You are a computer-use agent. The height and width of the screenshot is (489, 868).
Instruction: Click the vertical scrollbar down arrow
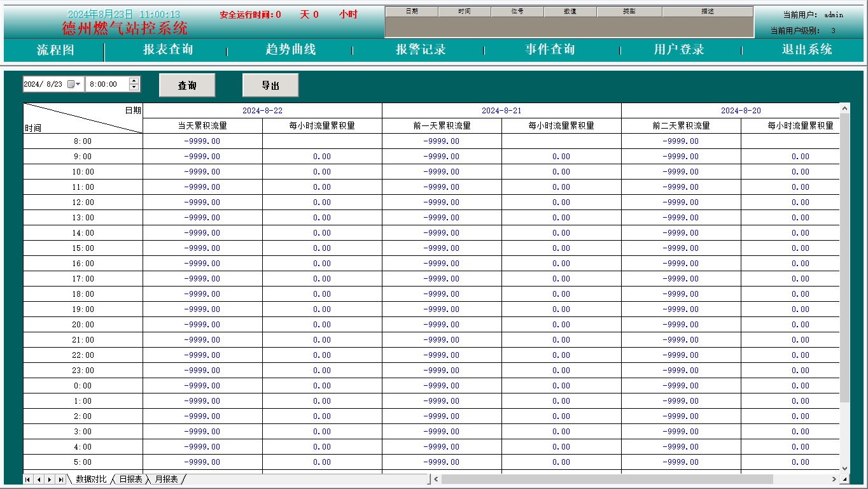844,468
